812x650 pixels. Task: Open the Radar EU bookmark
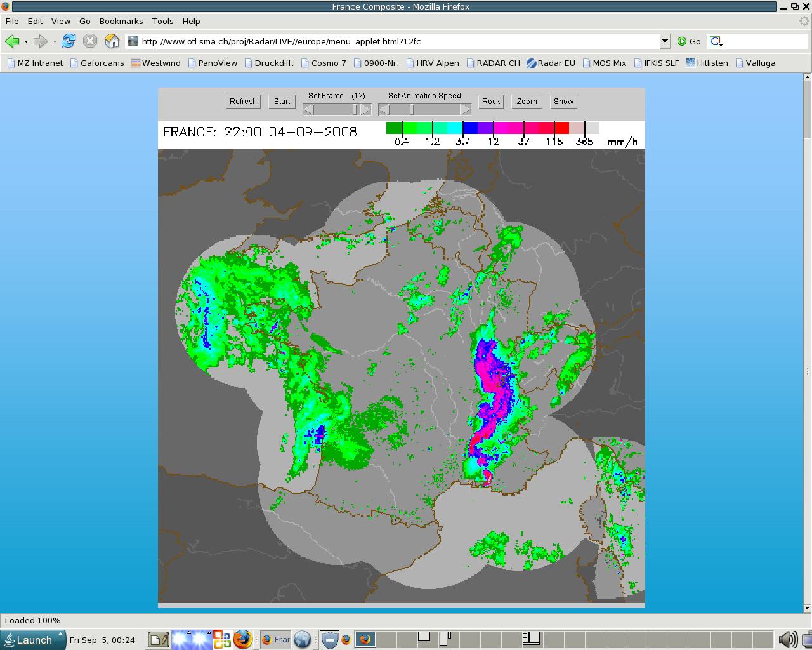tap(551, 63)
